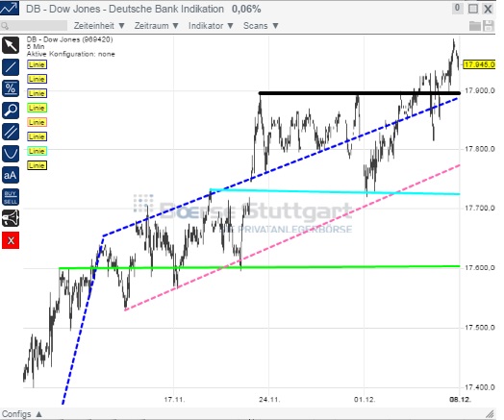Viewport: 504px width, 420px height.
Task: Expand the Configs panel at bottom
Action: pyautogui.click(x=22, y=414)
